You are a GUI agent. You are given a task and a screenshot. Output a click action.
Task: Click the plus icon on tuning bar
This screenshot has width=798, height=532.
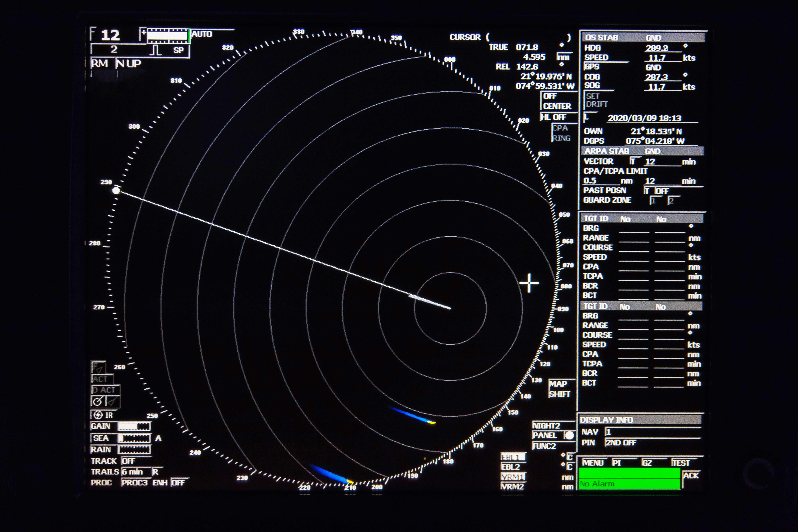point(144,33)
